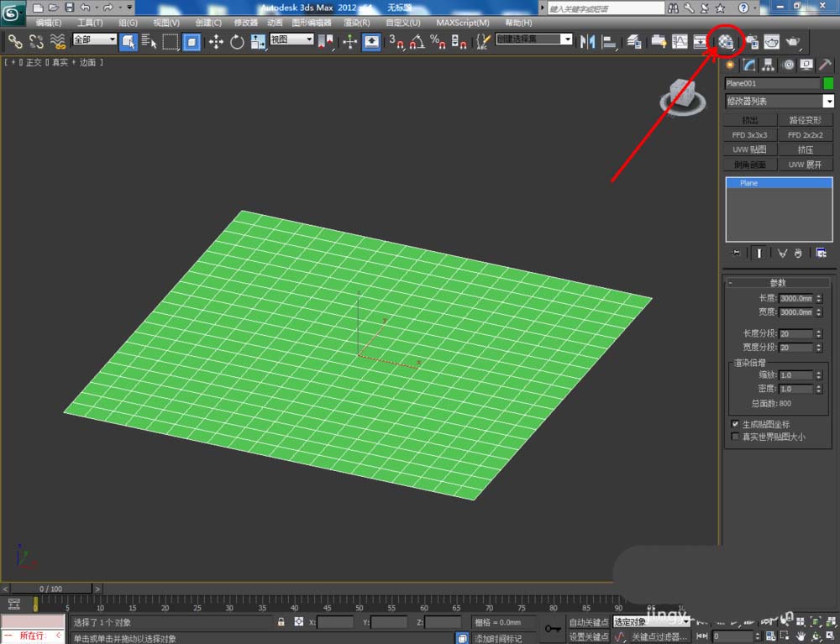This screenshot has width=840, height=644.
Task: Collapse the 参数 rollout
Action: tap(778, 283)
